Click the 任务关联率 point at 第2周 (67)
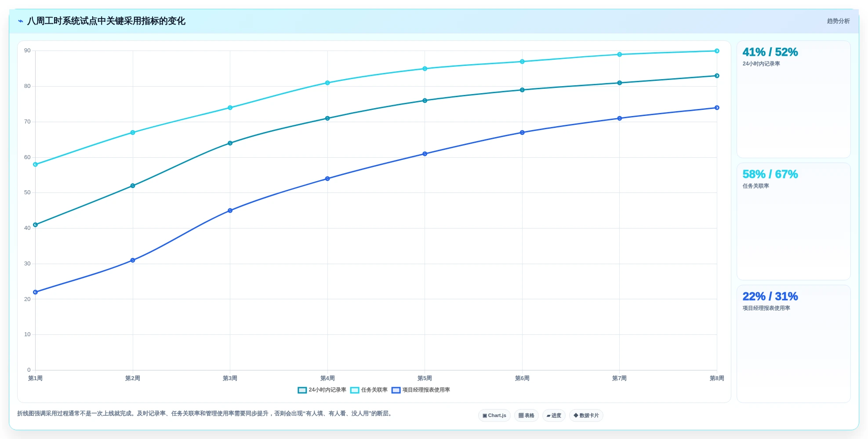This screenshot has height=439, width=868. (133, 132)
